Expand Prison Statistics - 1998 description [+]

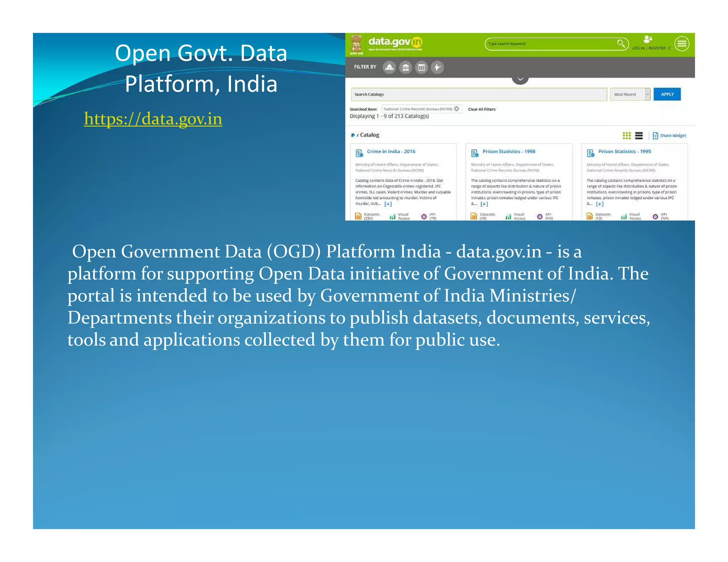tap(484, 204)
